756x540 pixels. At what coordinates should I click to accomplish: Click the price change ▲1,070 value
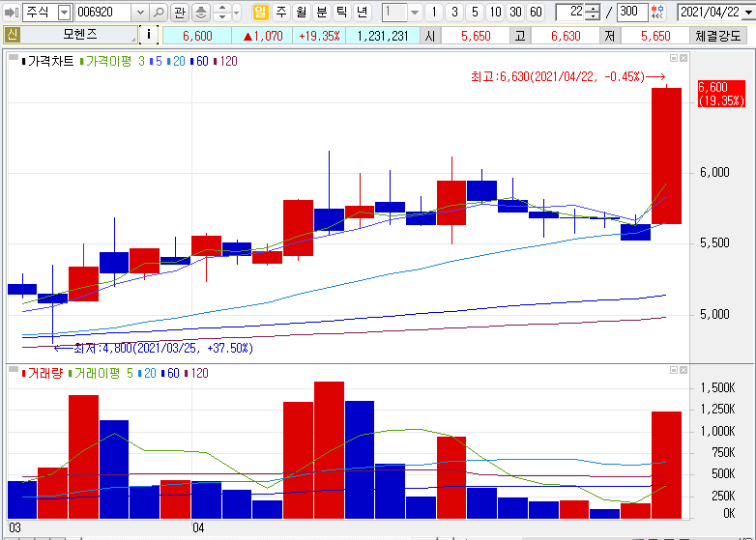point(262,36)
